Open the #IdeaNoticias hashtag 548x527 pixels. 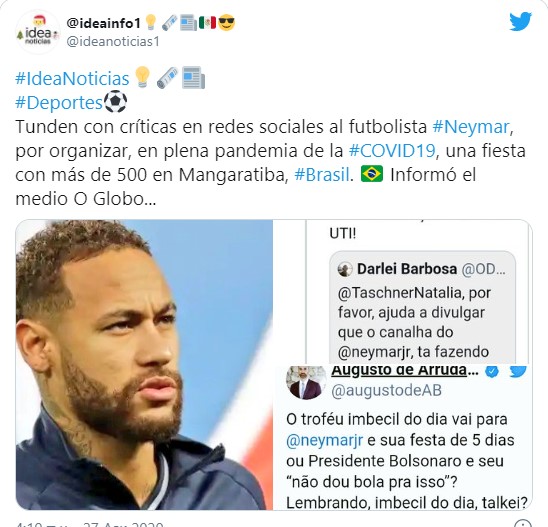[72, 78]
